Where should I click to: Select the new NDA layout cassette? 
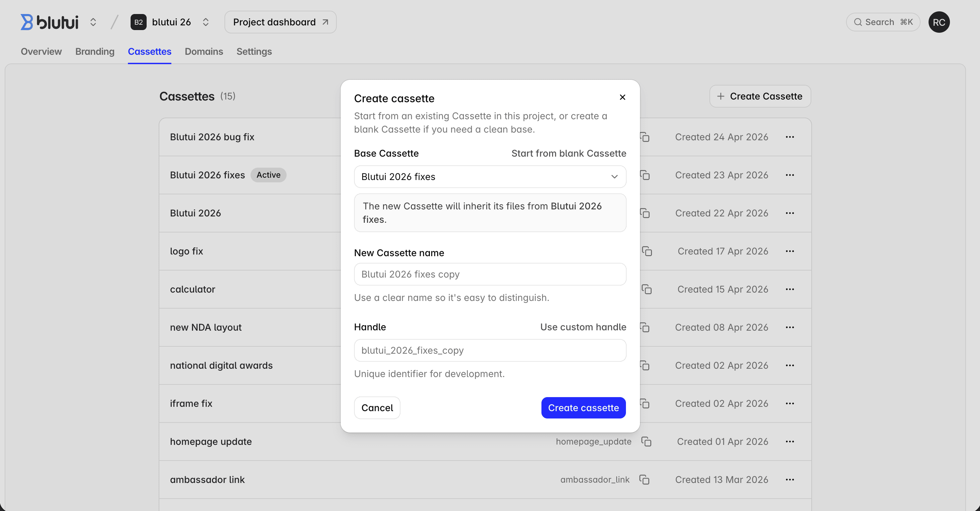coord(206,327)
